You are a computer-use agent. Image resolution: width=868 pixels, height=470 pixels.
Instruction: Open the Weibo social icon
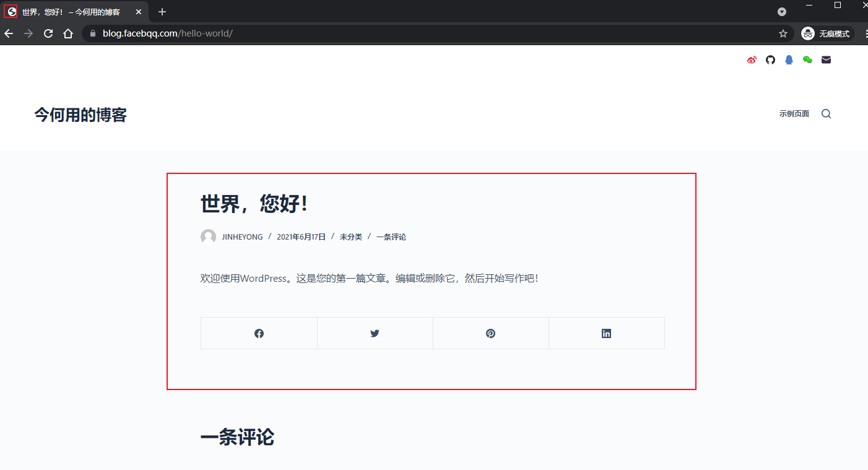[752, 60]
